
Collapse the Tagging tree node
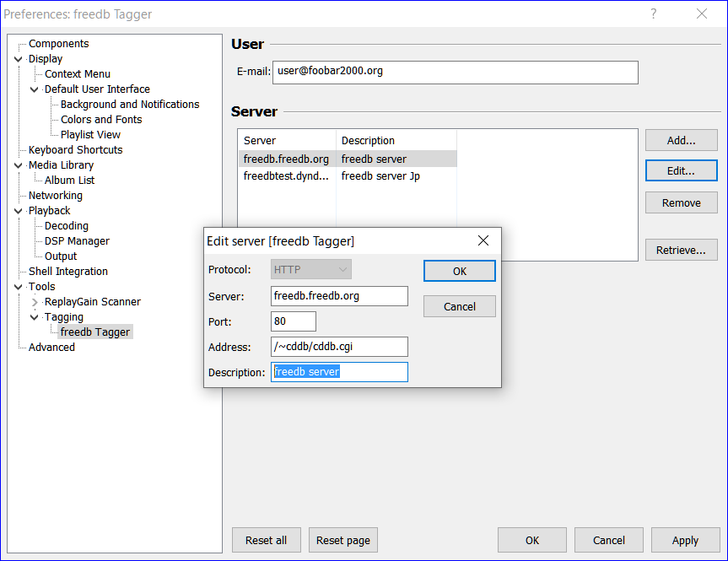click(34, 317)
